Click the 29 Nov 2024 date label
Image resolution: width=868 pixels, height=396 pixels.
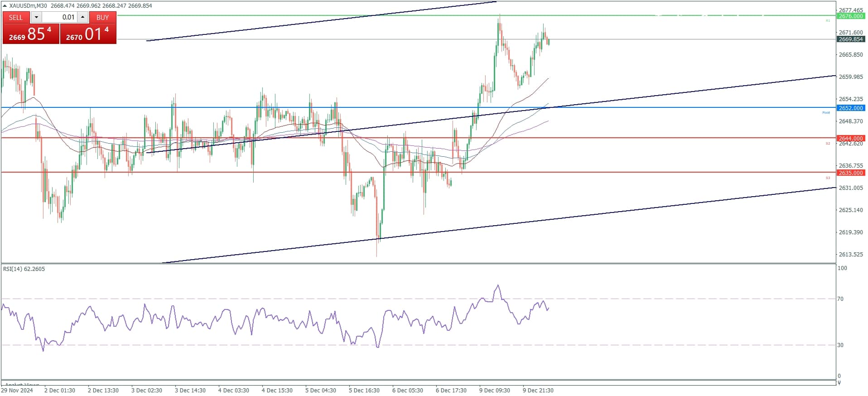(17, 391)
